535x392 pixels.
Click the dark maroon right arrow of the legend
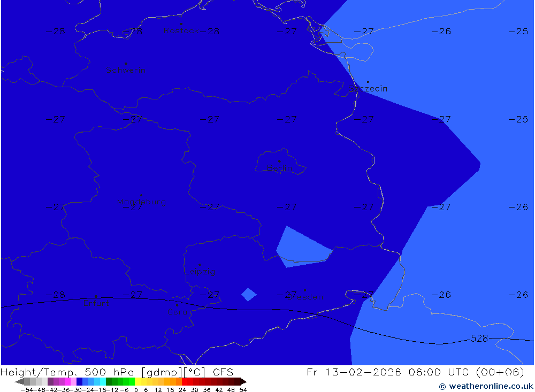(x=243, y=381)
